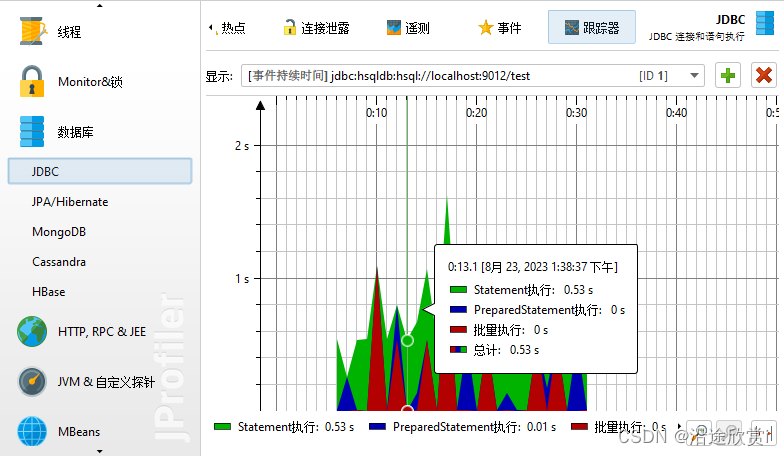The width and height of the screenshot is (784, 456).
Task: Click the 0:10 time axis label
Action: [376, 113]
